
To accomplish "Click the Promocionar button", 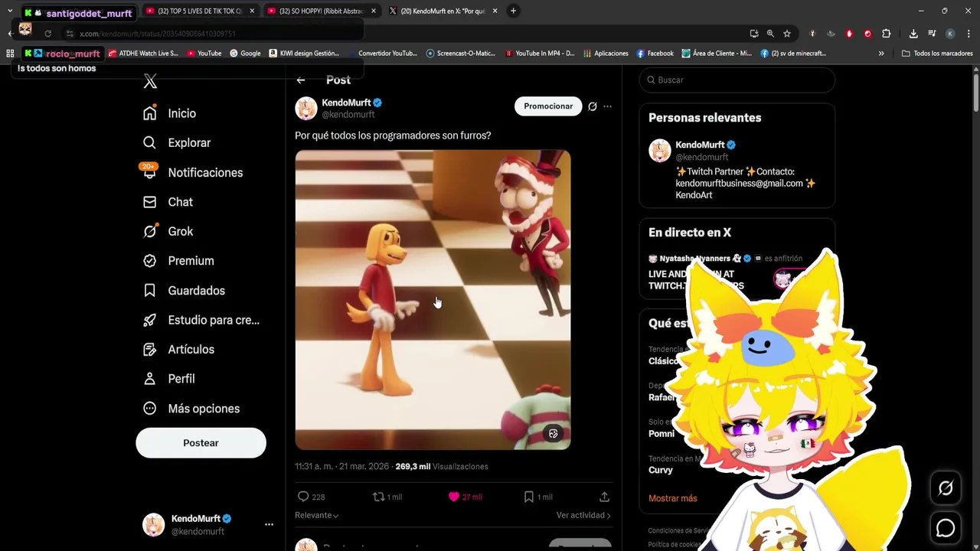I will [x=548, y=106].
